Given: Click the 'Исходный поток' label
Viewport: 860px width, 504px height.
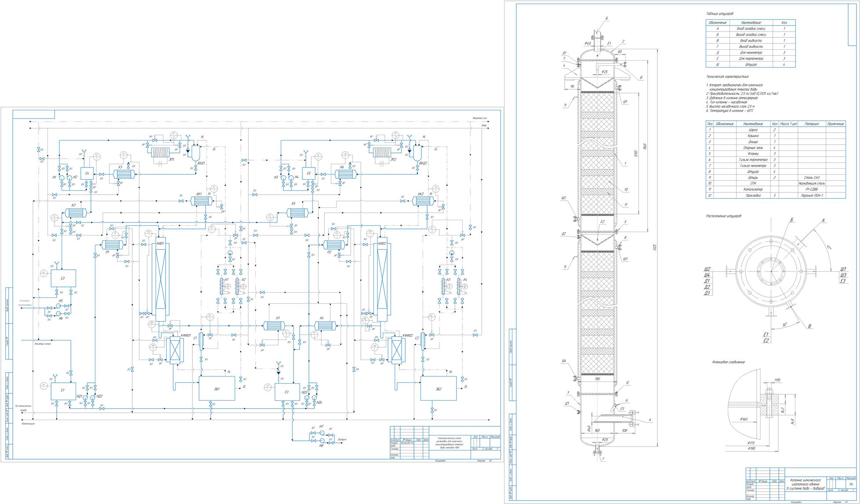Looking at the screenshot, I should (43, 344).
